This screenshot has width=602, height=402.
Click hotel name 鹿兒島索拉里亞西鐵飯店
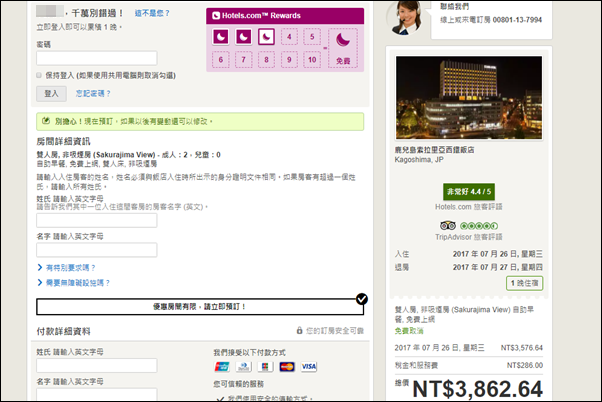(435, 150)
